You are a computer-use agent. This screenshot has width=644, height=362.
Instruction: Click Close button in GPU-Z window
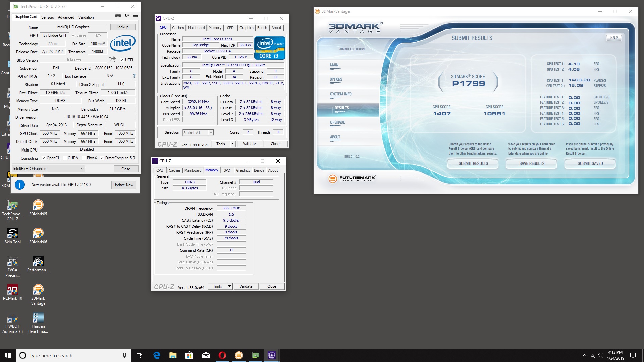coord(126,169)
